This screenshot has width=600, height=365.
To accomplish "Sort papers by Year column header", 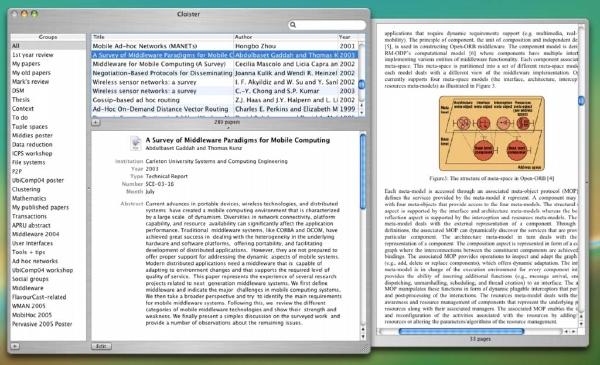I will pyautogui.click(x=347, y=37).
